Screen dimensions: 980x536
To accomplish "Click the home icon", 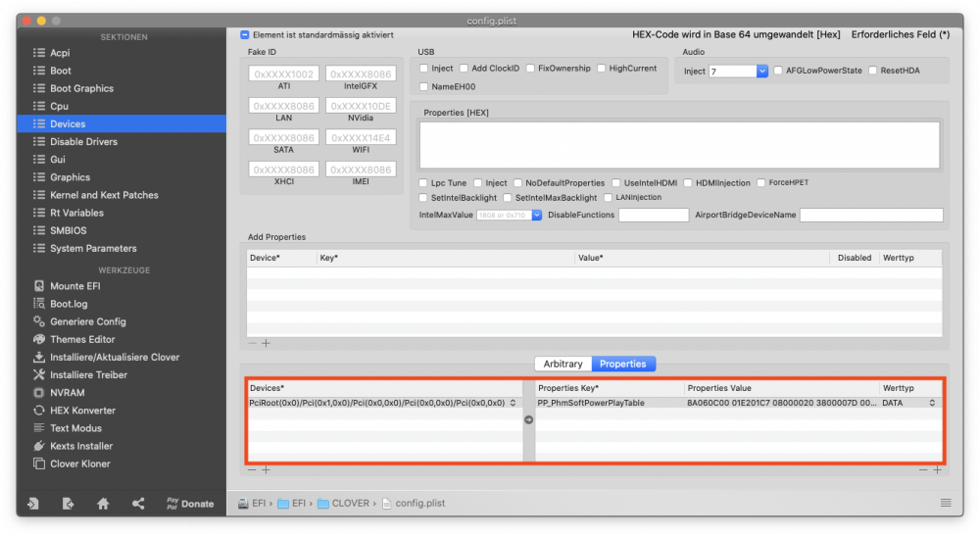I will [103, 504].
